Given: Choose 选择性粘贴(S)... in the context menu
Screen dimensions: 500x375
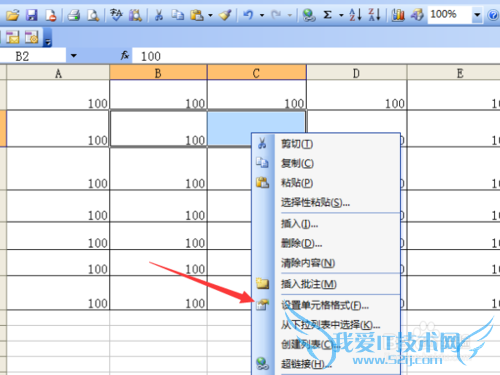Looking at the screenshot, I should tap(327, 202).
